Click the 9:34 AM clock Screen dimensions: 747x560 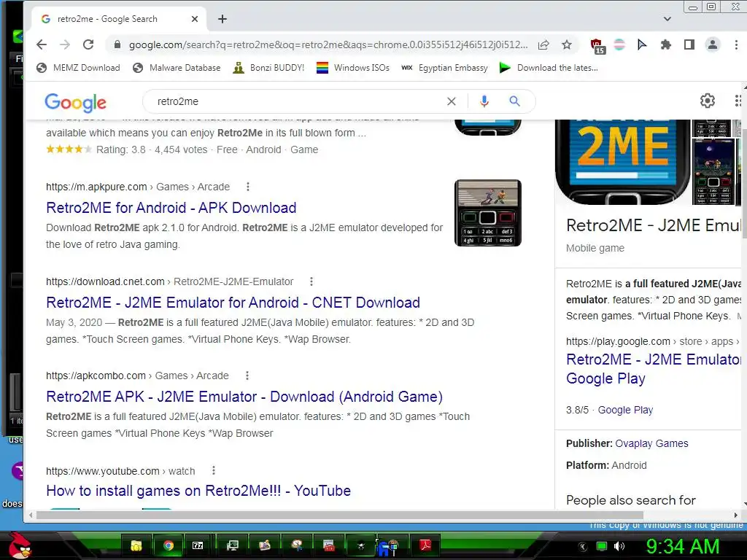click(x=682, y=546)
